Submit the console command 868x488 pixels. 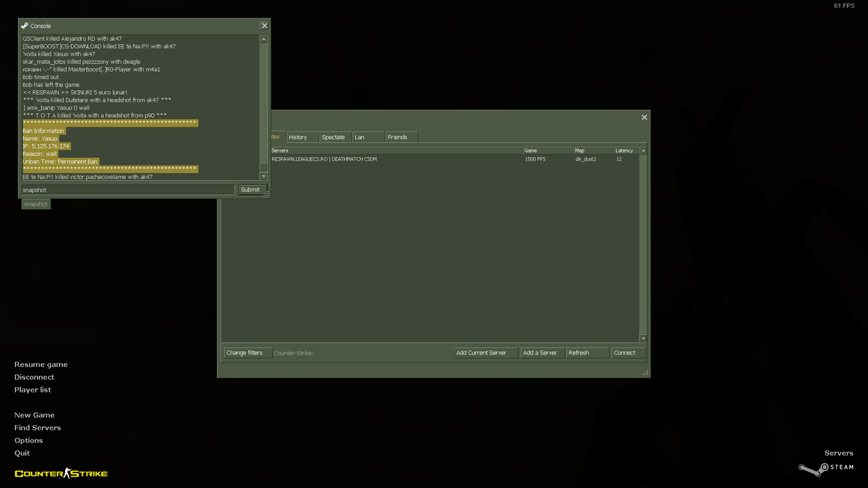coord(252,190)
